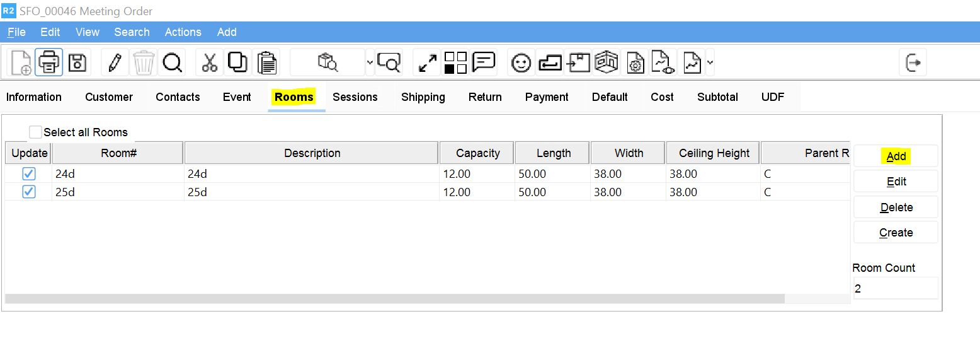Viewport: 980px width, 338px height.
Task: Open the Actions menu
Action: pos(183,32)
